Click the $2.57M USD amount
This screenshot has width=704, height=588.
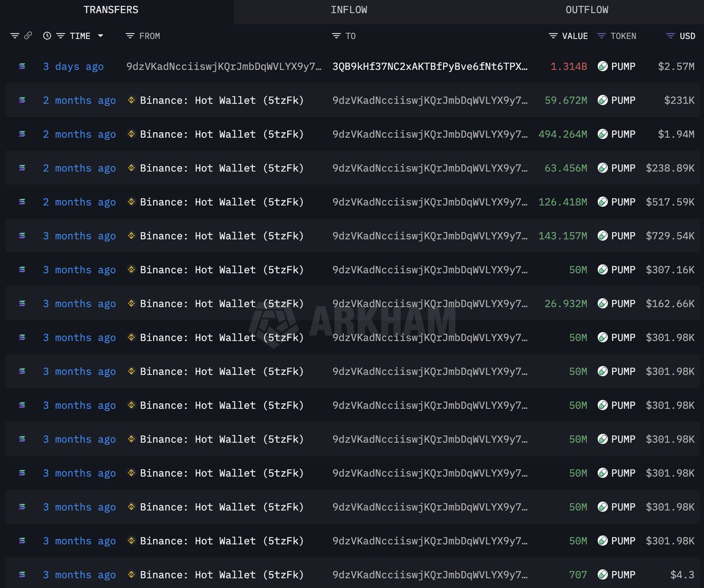676,66
